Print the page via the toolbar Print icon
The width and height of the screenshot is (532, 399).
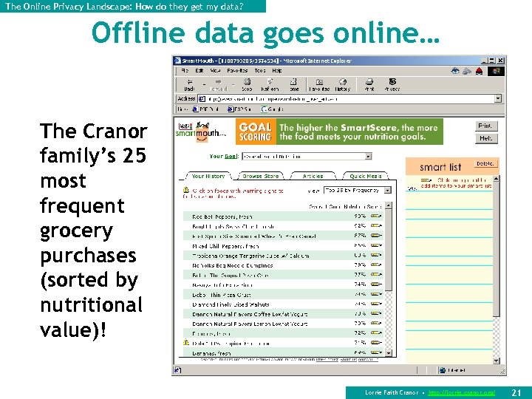point(369,85)
